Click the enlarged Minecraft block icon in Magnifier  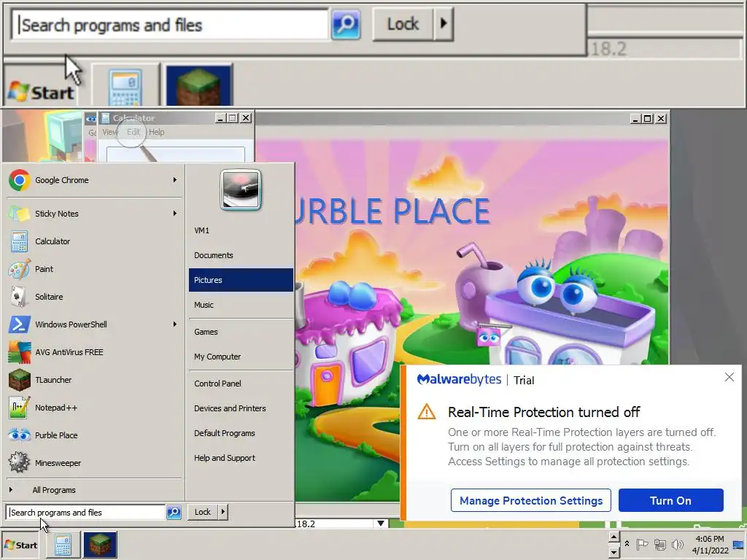point(198,86)
